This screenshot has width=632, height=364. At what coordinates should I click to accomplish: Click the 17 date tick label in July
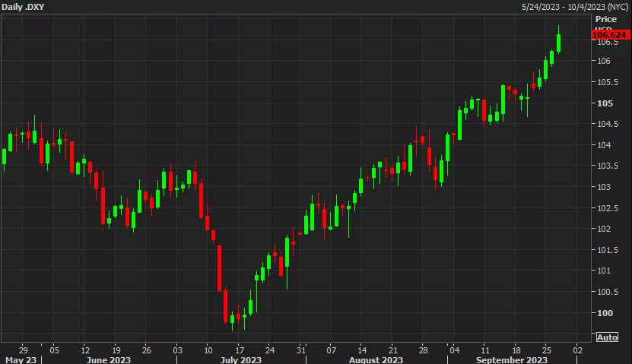(239, 350)
